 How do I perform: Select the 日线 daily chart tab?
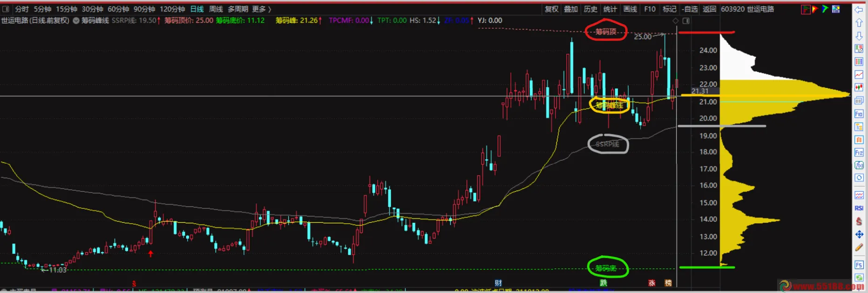(x=197, y=9)
